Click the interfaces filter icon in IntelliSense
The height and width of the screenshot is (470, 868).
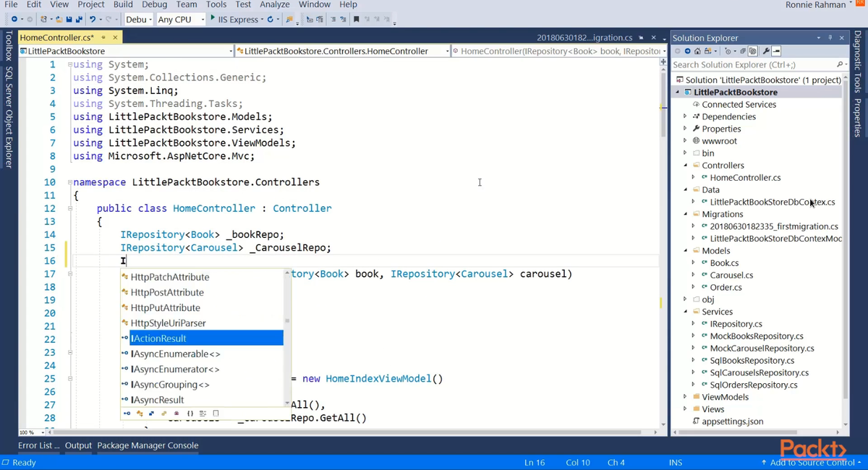coord(127,414)
